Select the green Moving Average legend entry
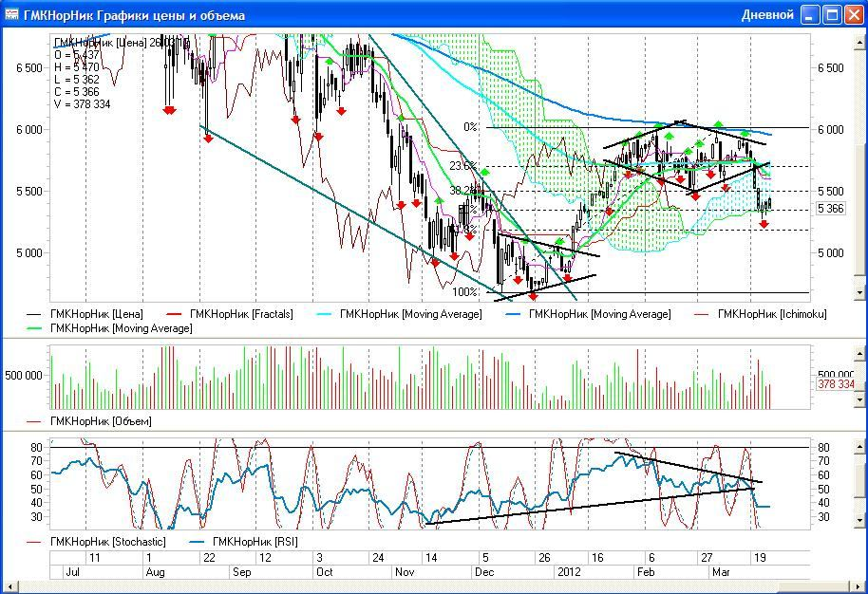The image size is (868, 594). 109,328
